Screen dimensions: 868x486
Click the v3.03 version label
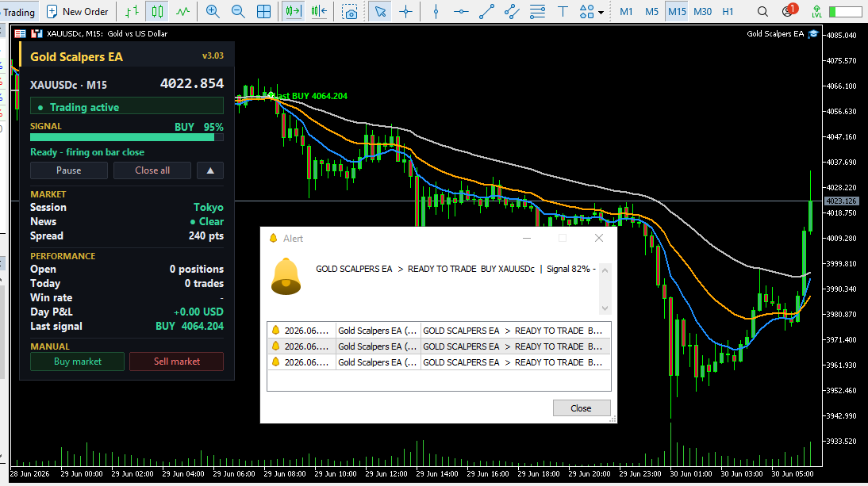tap(213, 55)
